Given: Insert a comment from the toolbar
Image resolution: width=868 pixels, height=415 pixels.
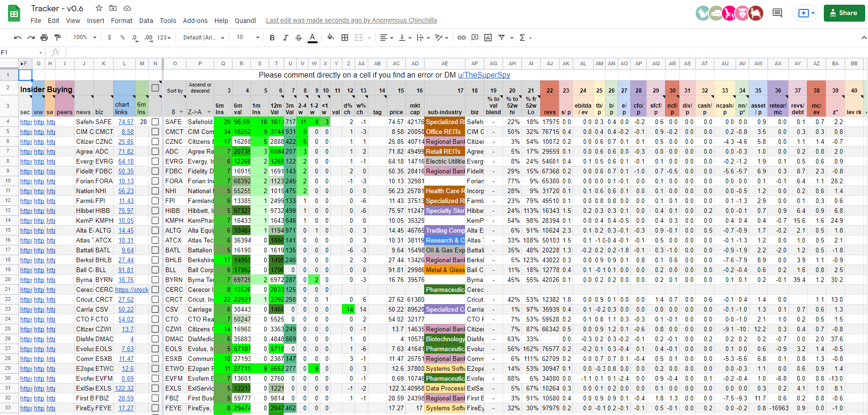Looking at the screenshot, I should [x=475, y=38].
